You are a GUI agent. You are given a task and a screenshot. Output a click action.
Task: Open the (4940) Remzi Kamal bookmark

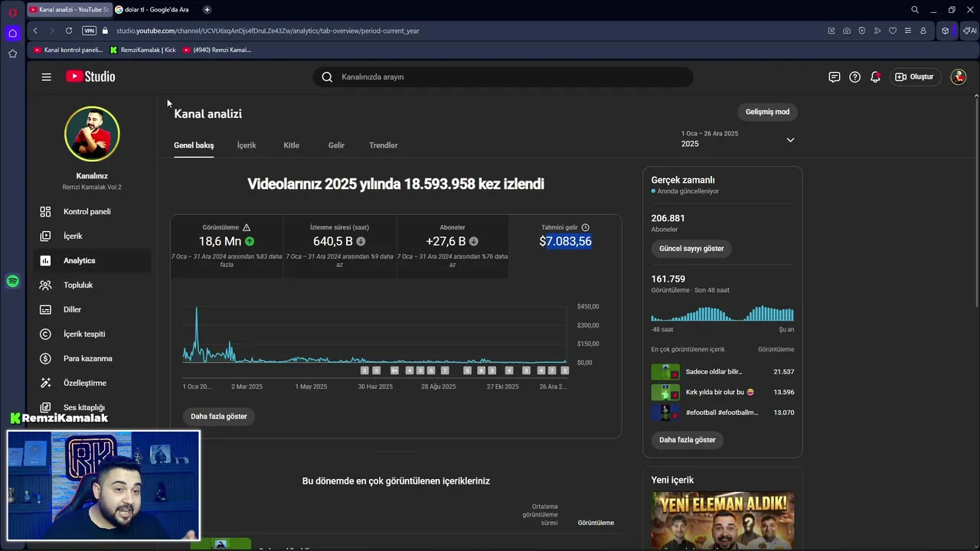click(x=217, y=50)
